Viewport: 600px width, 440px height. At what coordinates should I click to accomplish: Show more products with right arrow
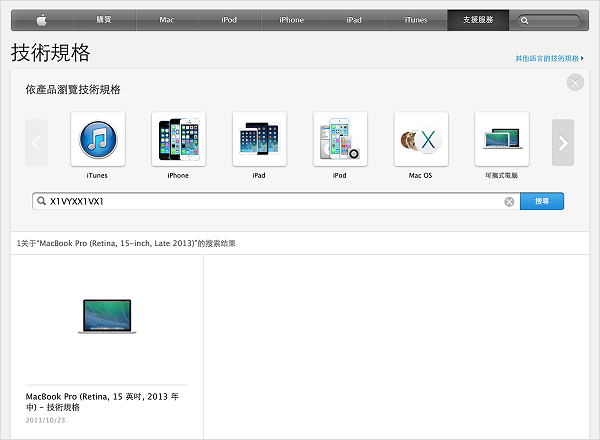coord(563,143)
